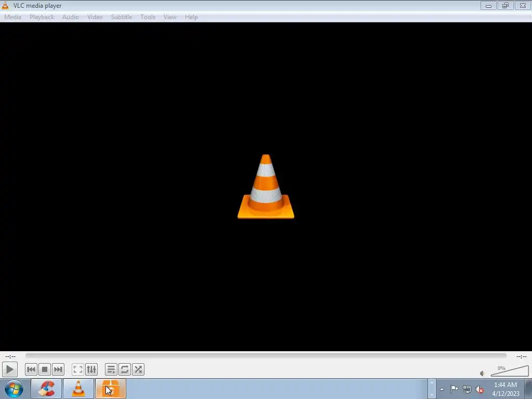This screenshot has width=532, height=399.
Task: Click the VLC cone icon in title bar
Action: [5, 5]
